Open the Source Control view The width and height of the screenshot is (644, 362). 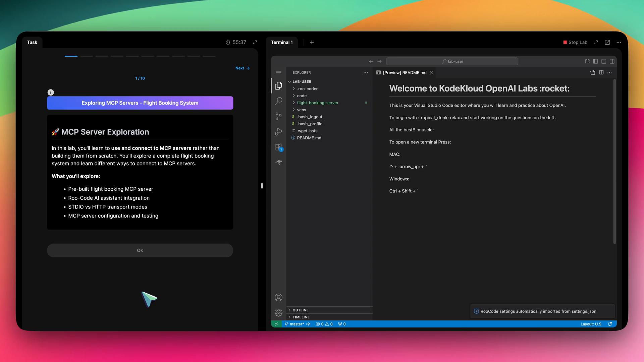point(278,116)
